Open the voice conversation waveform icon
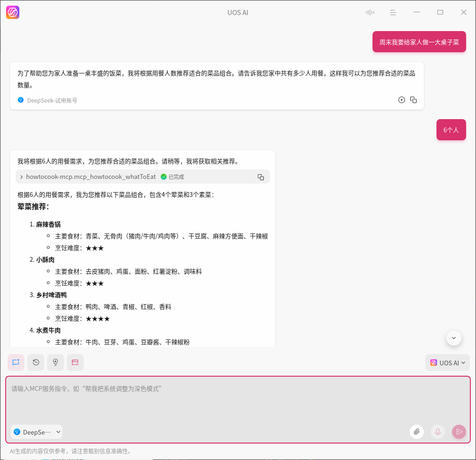 pos(370,12)
